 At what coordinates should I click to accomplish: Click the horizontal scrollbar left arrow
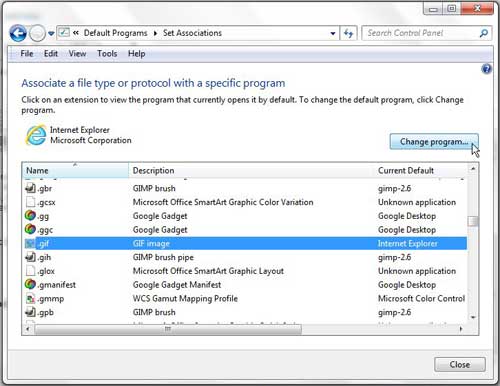[x=28, y=329]
